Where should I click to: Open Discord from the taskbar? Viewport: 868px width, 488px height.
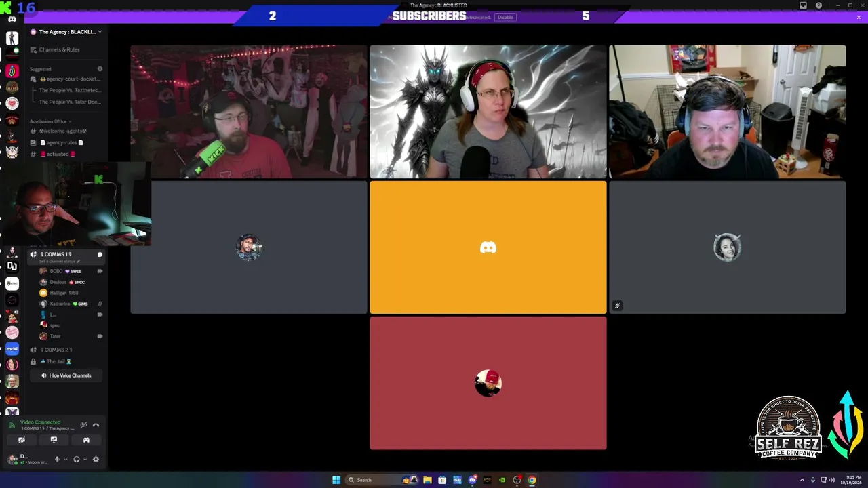[472, 480]
